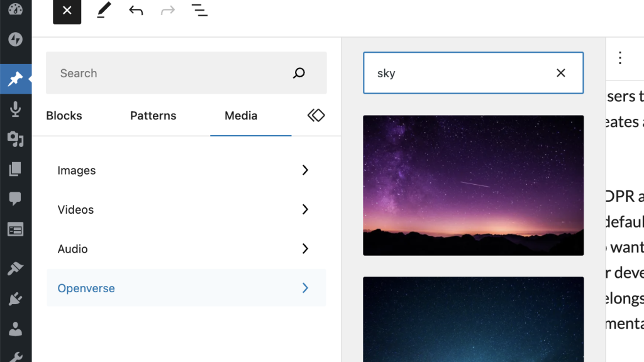The width and height of the screenshot is (644, 362).
Task: Expand the Audio row chevron
Action: point(305,249)
